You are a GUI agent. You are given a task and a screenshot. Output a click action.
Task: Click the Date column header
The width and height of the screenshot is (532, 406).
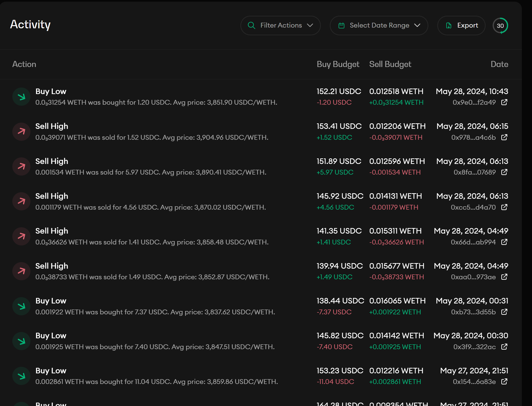tap(499, 64)
